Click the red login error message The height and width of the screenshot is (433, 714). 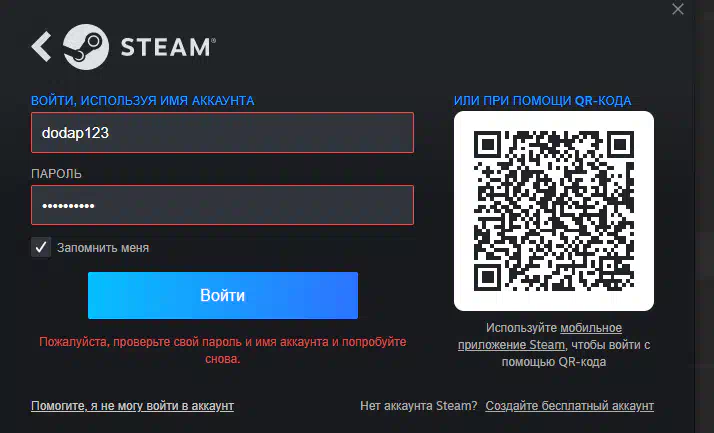pos(223,350)
